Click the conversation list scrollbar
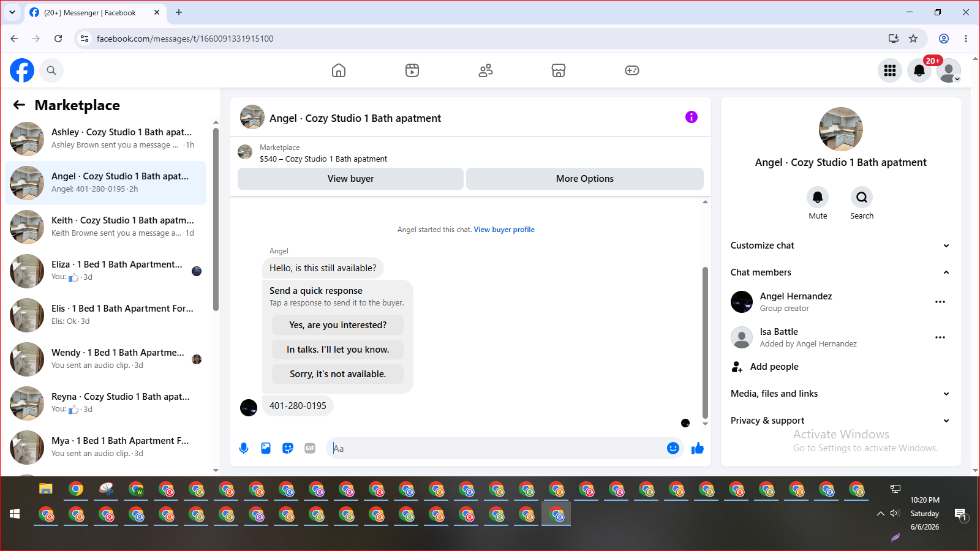This screenshot has width=980, height=551. 216,219
